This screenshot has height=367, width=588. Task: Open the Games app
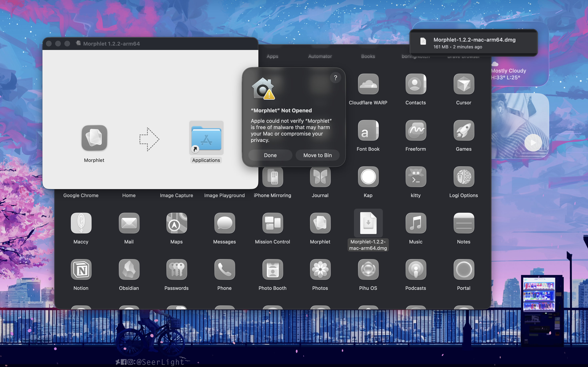pyautogui.click(x=463, y=130)
